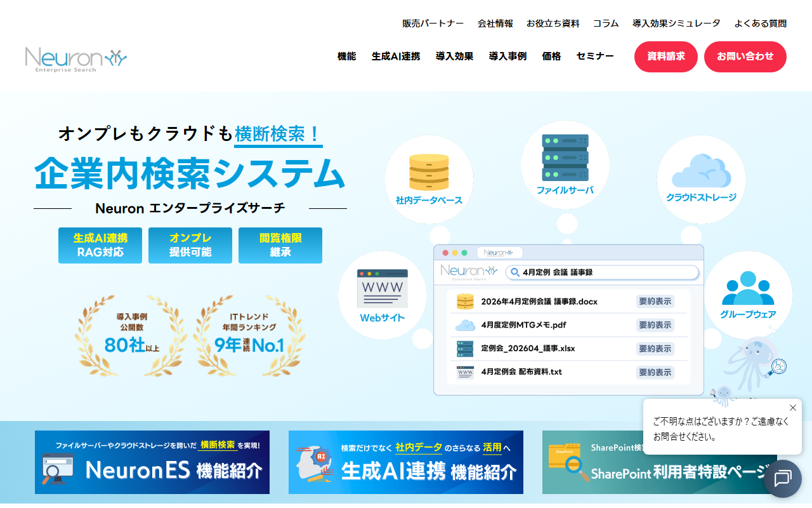812x508 pixels.
Task: Click the ファイルサーバ server icon
Action: tap(565, 157)
